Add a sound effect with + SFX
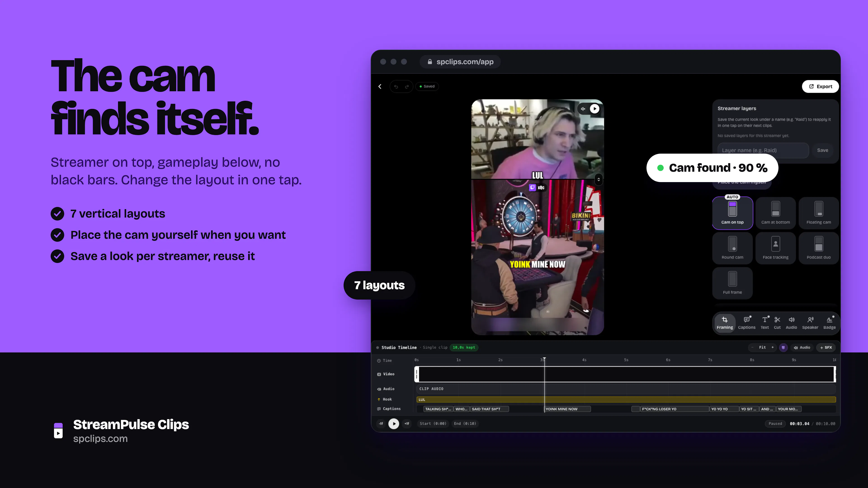Image resolution: width=868 pixels, height=488 pixels. coord(826,347)
